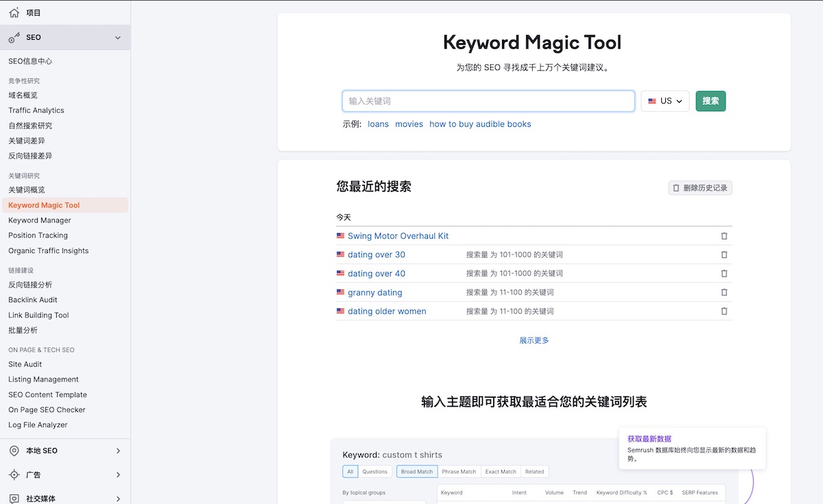This screenshot has height=504, width=823.
Task: Open Listing Management in sidebar
Action: tap(43, 379)
